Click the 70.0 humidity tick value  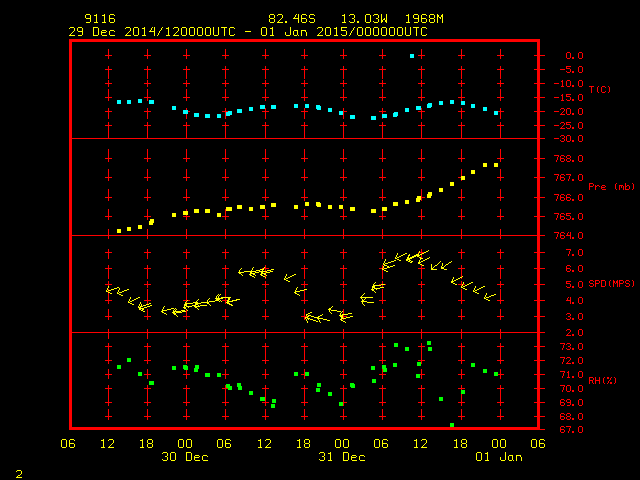(571, 388)
